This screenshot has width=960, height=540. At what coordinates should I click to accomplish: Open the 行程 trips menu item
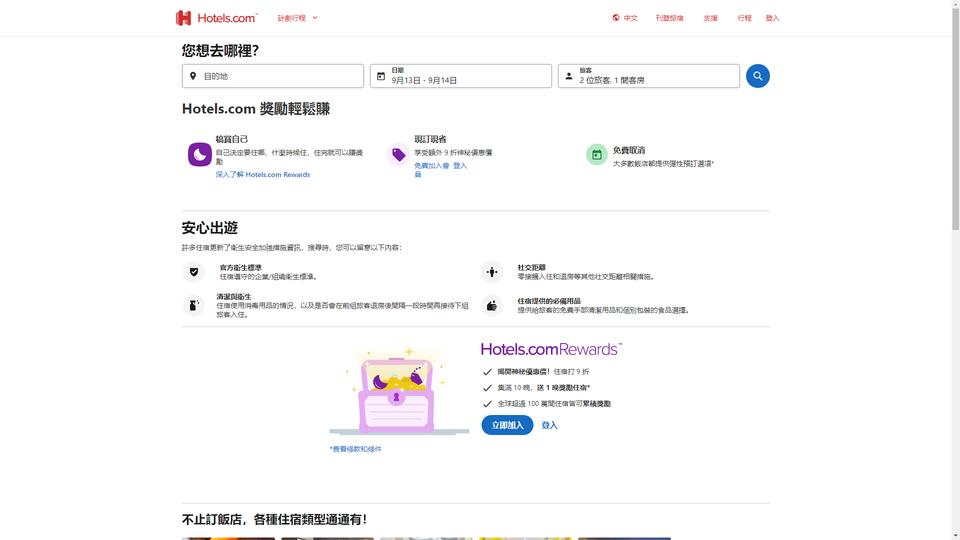(744, 18)
